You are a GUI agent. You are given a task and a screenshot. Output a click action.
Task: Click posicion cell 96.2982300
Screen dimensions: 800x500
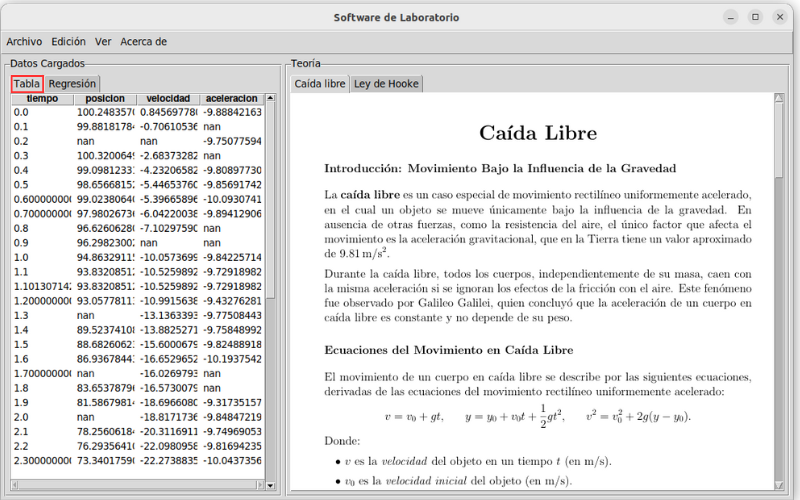tap(105, 243)
